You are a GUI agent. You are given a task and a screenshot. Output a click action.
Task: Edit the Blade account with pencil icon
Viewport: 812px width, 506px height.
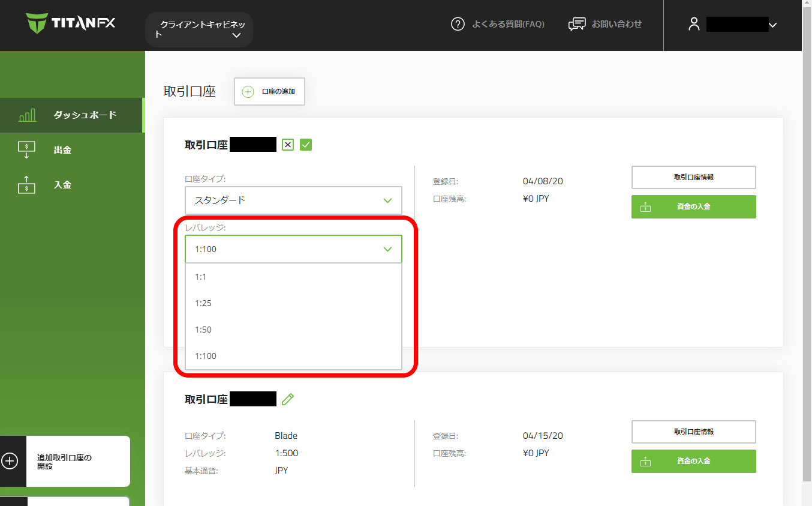pos(288,399)
